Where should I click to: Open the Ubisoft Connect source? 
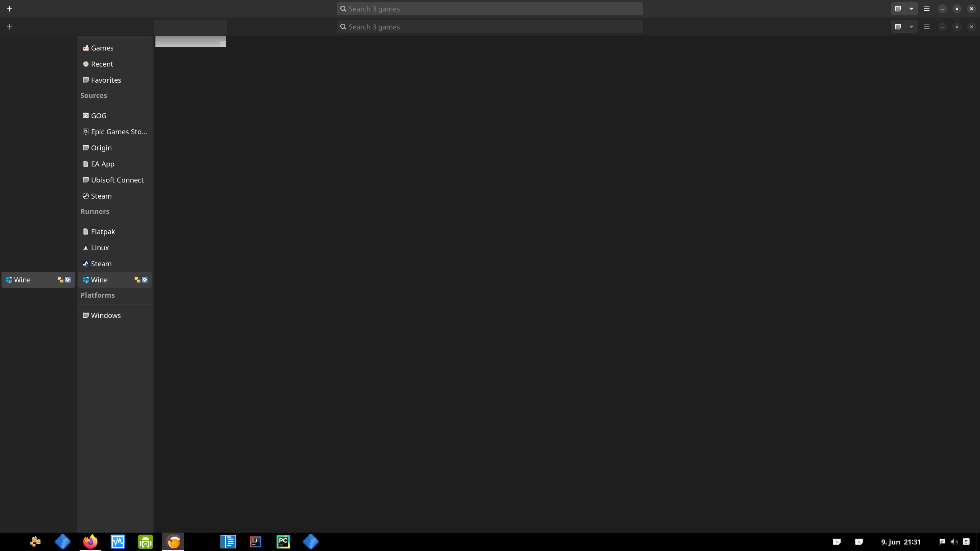click(x=117, y=179)
